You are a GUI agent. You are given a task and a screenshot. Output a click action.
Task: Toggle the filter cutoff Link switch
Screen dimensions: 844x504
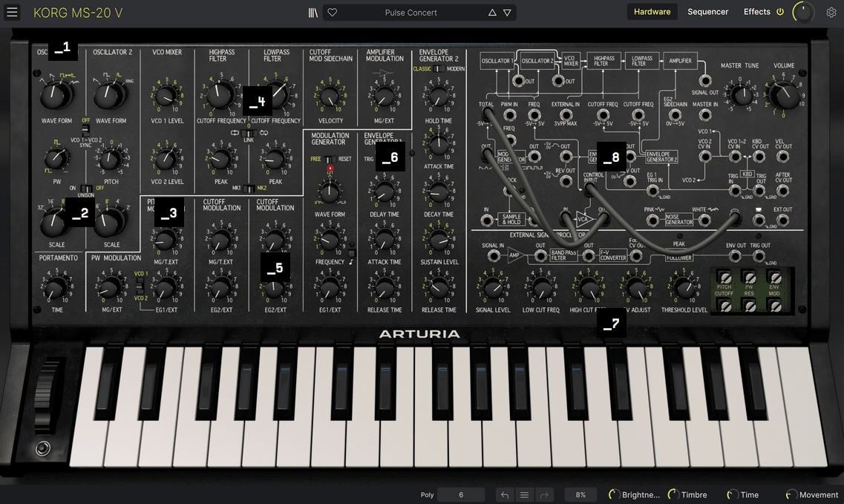(248, 133)
